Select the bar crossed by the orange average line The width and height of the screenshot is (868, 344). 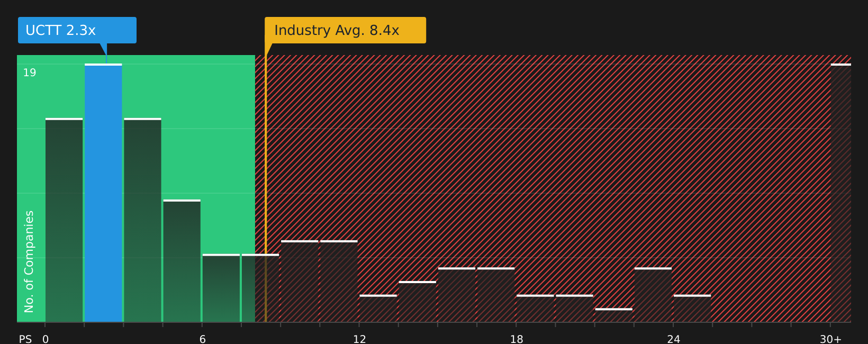(x=260, y=288)
